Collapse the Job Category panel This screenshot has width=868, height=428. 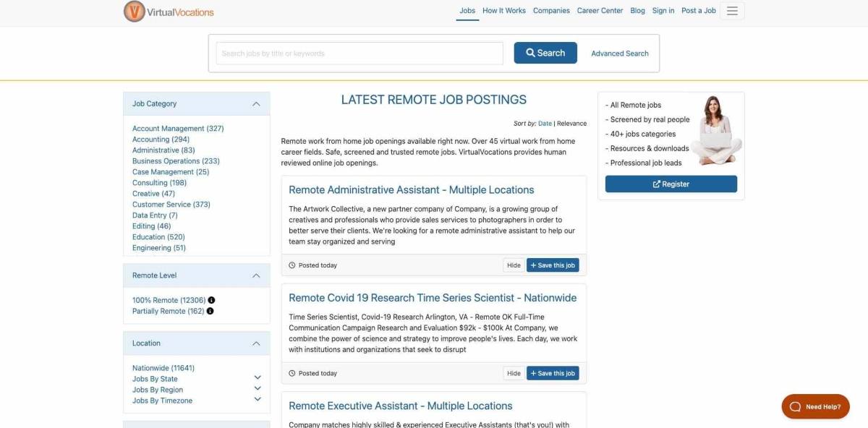click(x=256, y=104)
